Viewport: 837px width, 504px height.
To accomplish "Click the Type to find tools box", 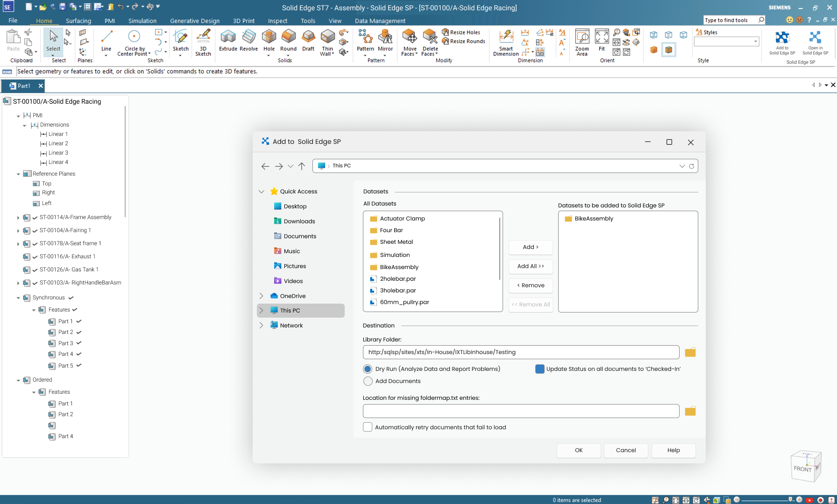I will (734, 20).
